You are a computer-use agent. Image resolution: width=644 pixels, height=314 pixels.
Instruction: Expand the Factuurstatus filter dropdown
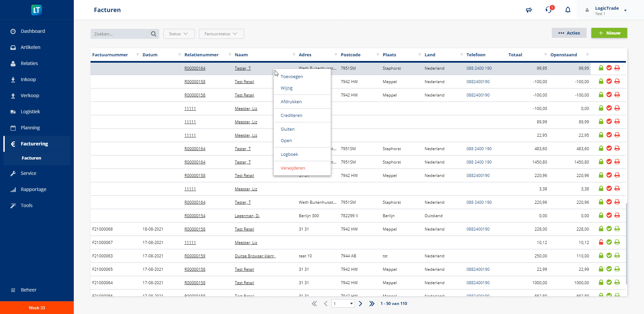[221, 34]
